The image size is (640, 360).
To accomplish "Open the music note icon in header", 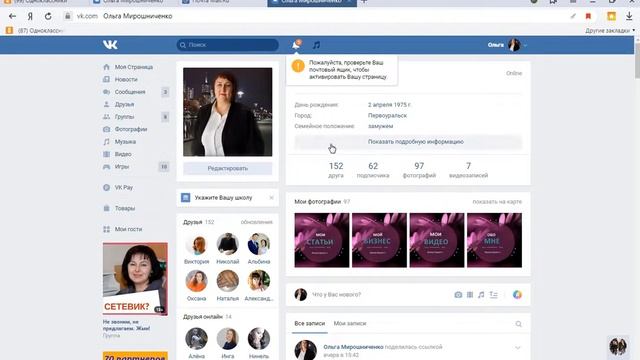I will [x=316, y=45].
